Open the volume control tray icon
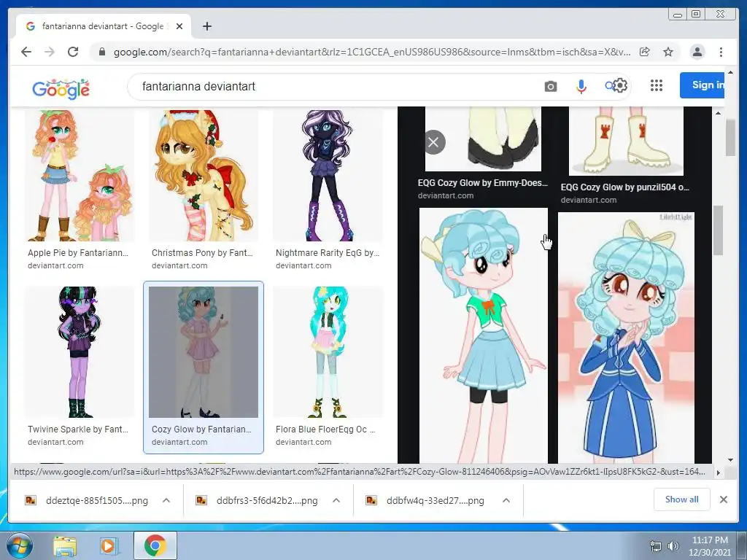Screen dimensions: 747x560 click(673, 546)
